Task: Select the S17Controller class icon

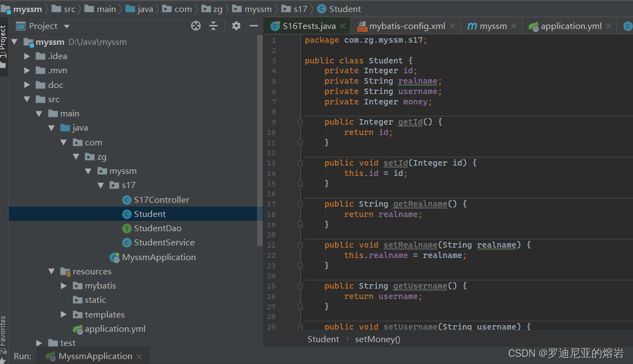Action: [127, 199]
